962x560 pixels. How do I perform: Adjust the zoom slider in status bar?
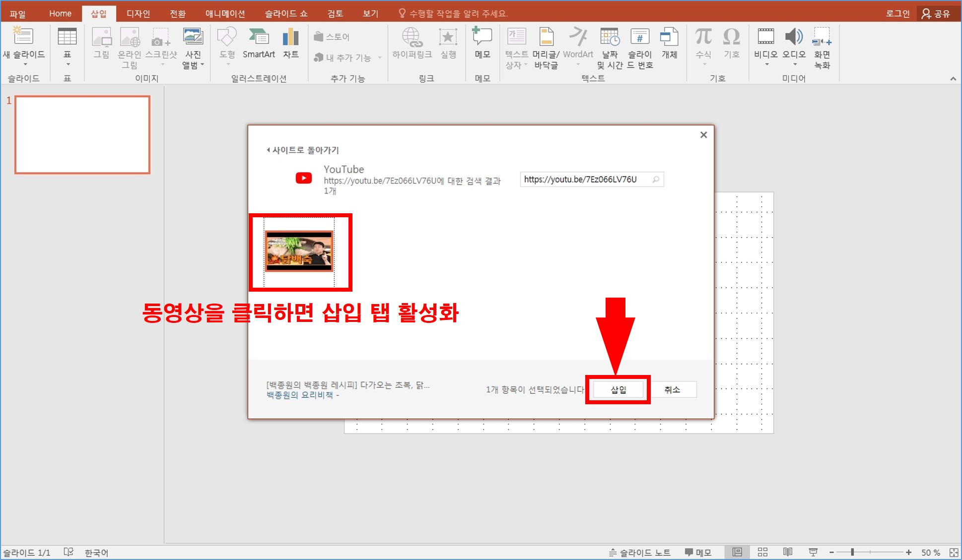[x=852, y=552]
